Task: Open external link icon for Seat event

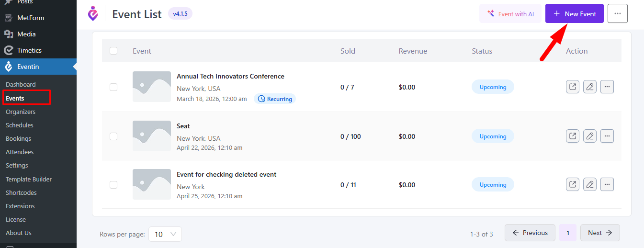Action: coord(572,136)
